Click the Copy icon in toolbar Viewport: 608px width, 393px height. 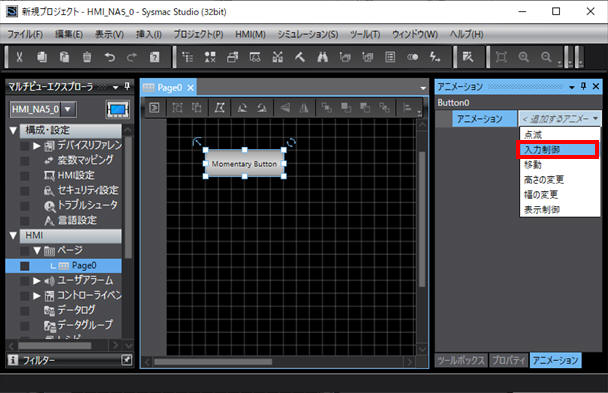click(x=42, y=57)
